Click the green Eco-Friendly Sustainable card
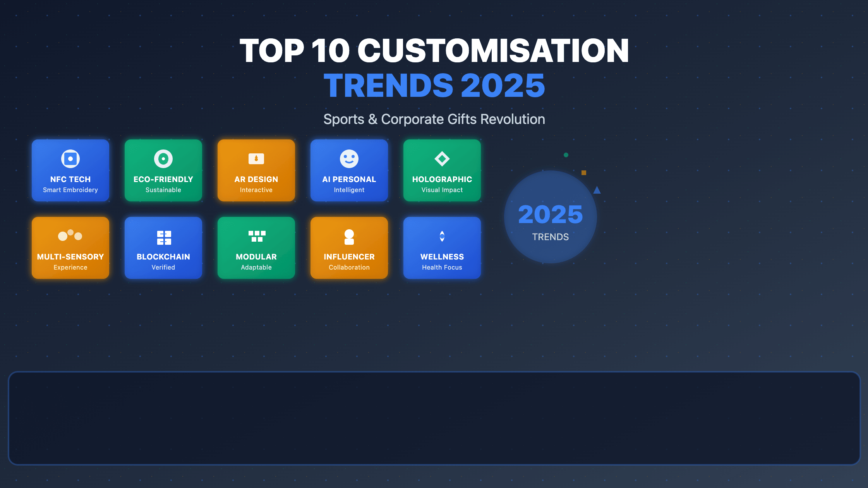 click(x=163, y=170)
